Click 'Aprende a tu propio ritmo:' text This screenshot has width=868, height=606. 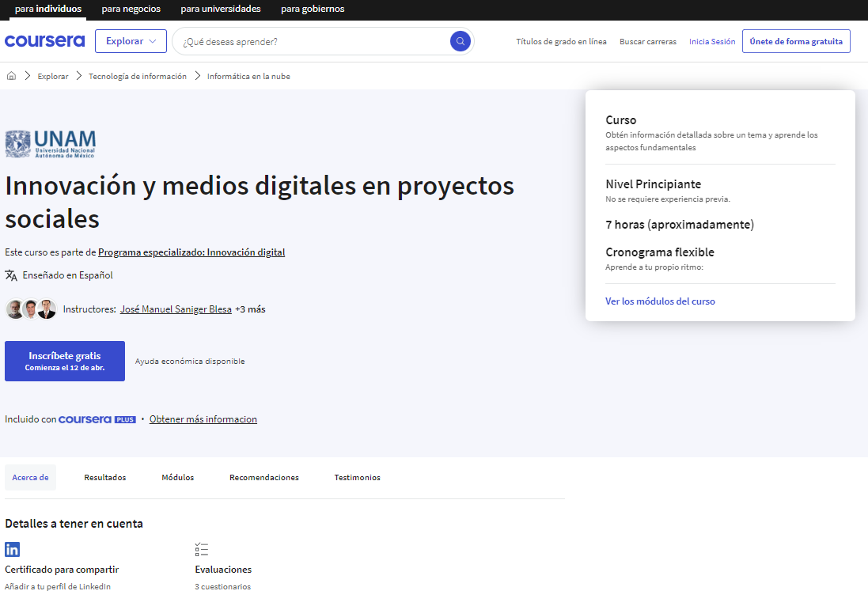point(654,267)
